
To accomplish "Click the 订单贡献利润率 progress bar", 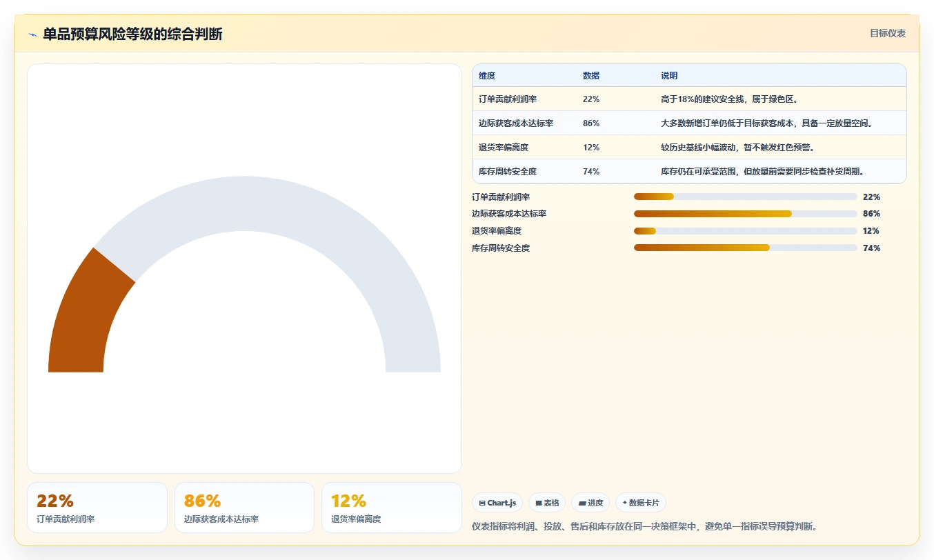I will point(745,197).
